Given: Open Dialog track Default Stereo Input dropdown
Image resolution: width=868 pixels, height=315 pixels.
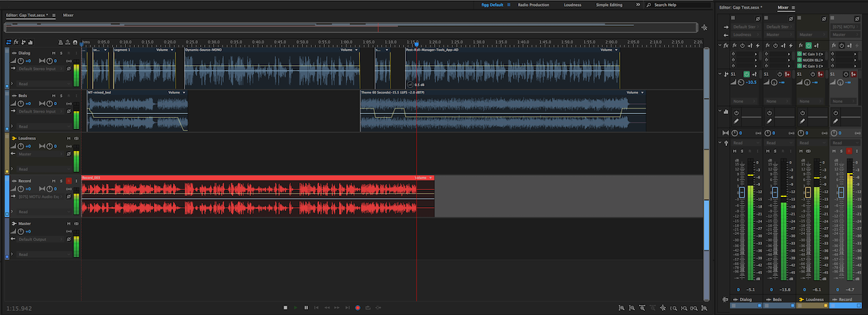Looking at the screenshot, I should coord(37,69).
